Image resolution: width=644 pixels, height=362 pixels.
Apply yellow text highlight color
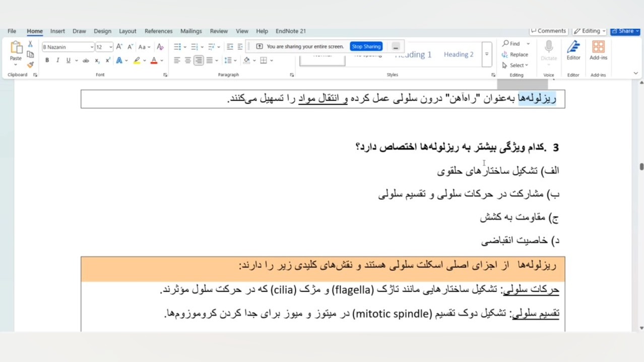click(x=137, y=60)
